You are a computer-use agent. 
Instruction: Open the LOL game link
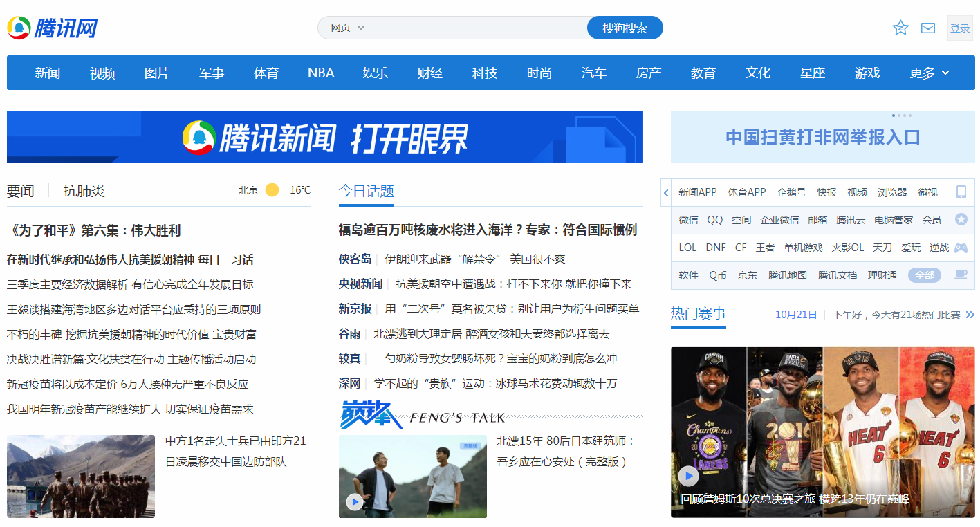(x=687, y=247)
